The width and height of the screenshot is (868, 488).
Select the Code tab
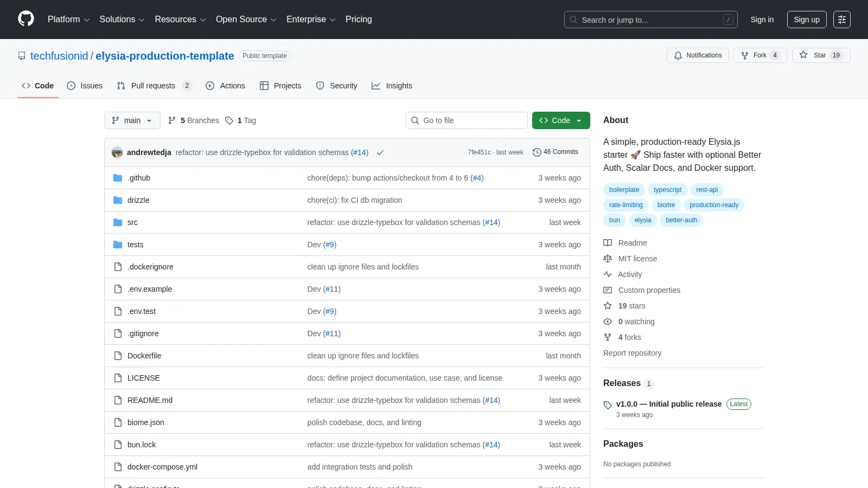pos(38,86)
